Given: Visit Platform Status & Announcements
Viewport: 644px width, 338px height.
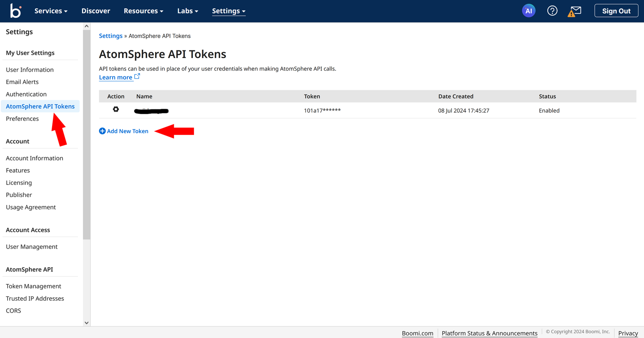Looking at the screenshot, I should point(489,333).
